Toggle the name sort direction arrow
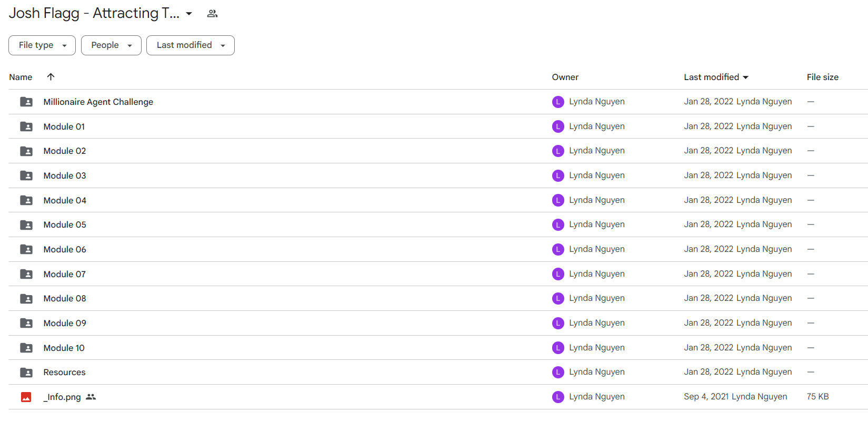Screen dimensions: 868x440 point(51,77)
